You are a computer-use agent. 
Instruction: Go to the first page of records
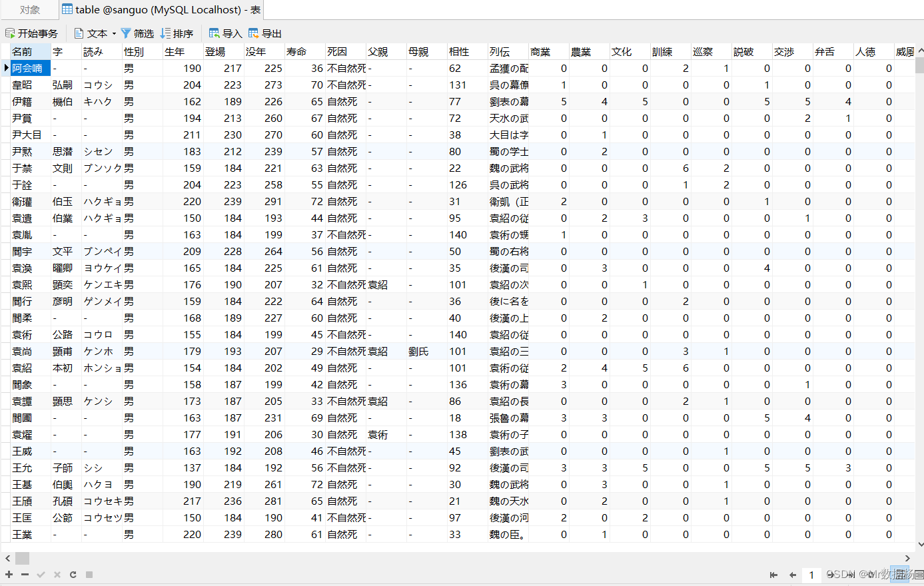tap(773, 575)
